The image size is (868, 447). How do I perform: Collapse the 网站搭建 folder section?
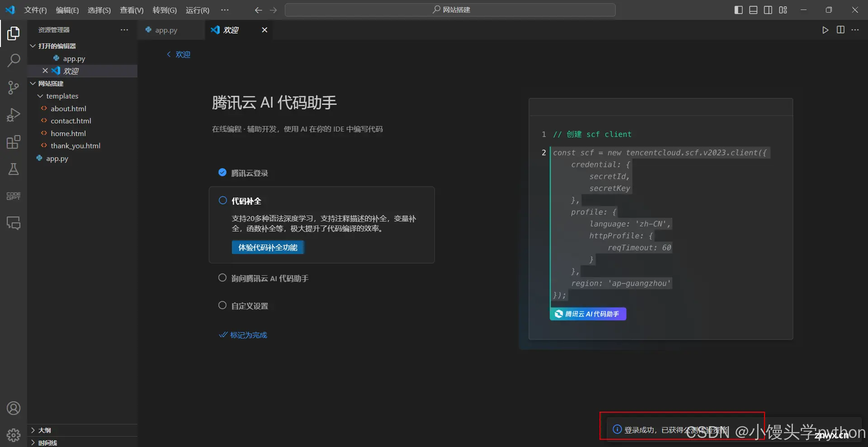tap(82, 83)
